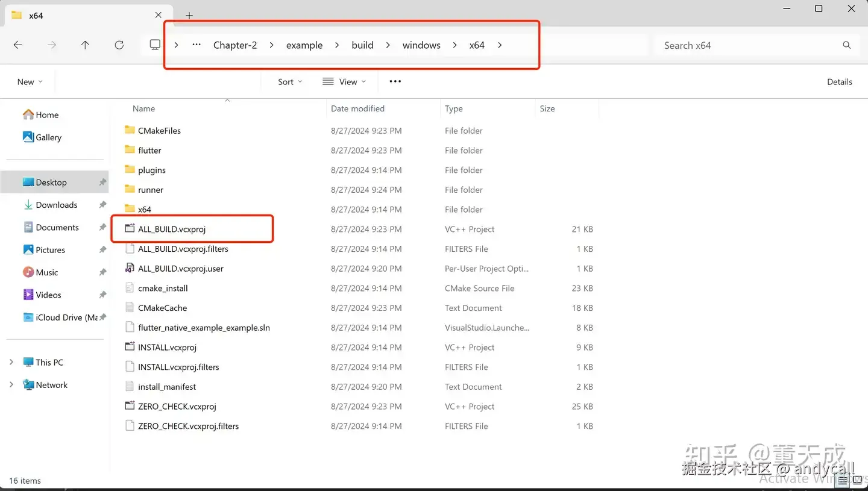The height and width of the screenshot is (491, 868).
Task: Open a new Explorer tab
Action: (x=189, y=16)
